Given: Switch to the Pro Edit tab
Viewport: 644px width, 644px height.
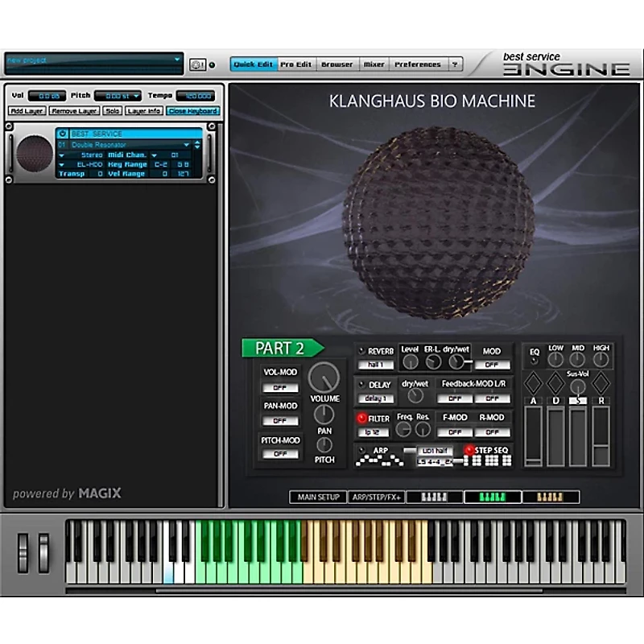Looking at the screenshot, I should pyautogui.click(x=295, y=64).
